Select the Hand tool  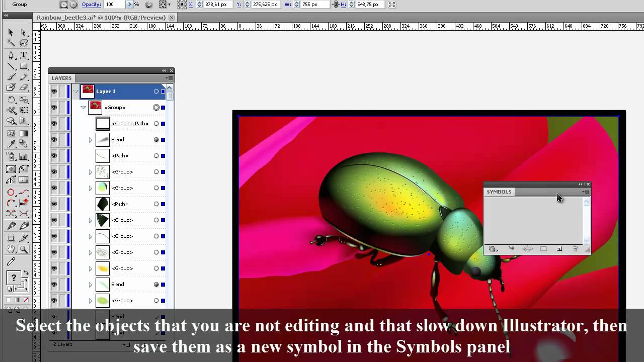tap(11, 249)
